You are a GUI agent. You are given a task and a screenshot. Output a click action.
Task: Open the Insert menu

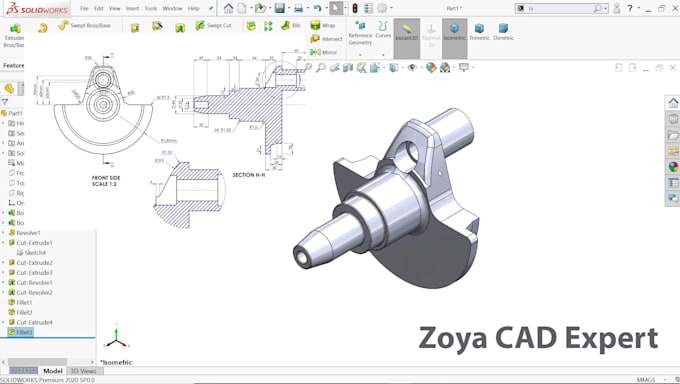(x=132, y=8)
